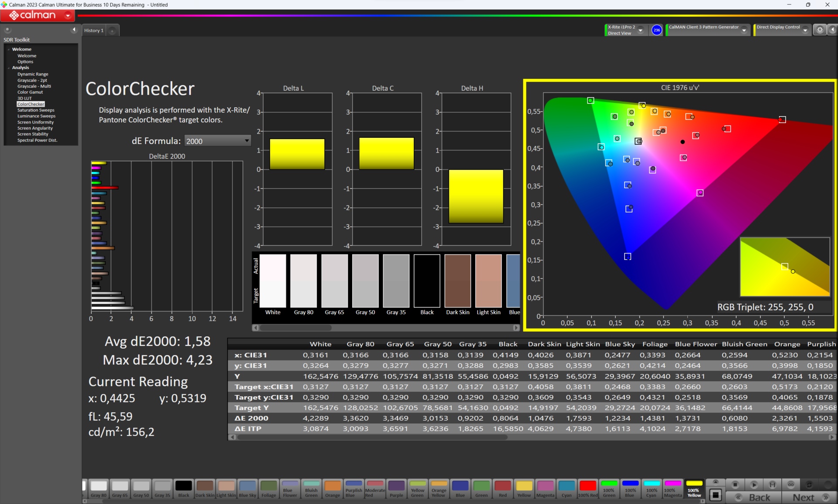Add a new history tab
This screenshot has height=504, width=838.
112,31
